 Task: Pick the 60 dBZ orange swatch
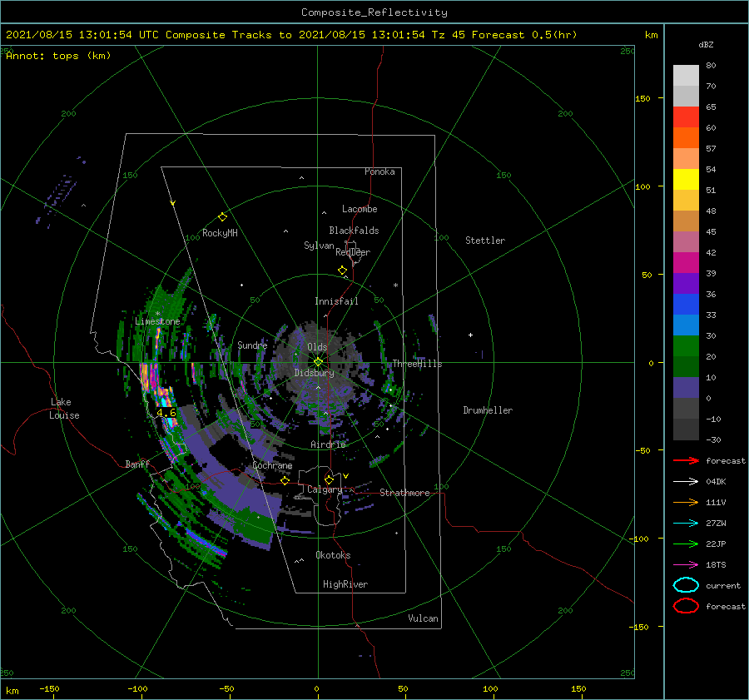click(x=686, y=137)
